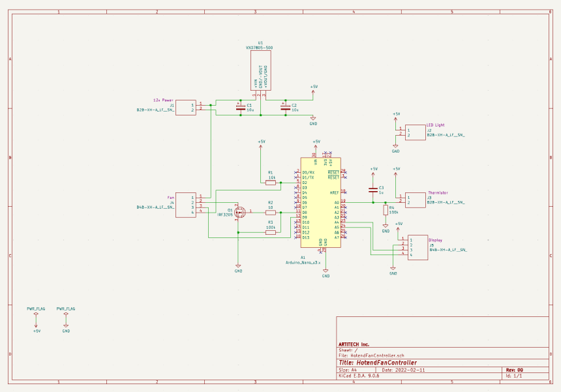Select the Arduino Nano A1 module

pos(320,202)
